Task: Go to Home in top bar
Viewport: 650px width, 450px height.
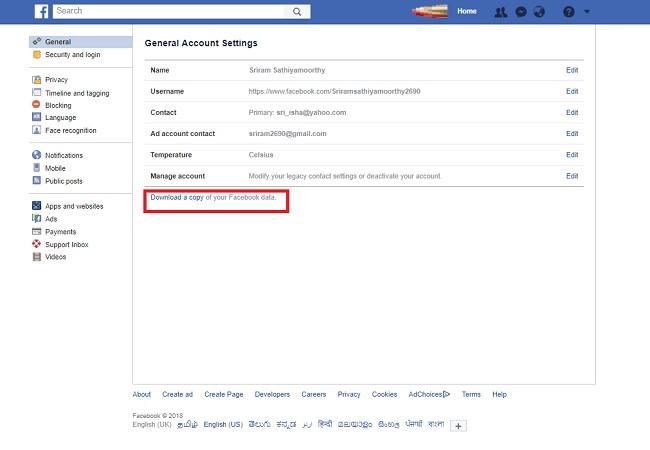Action: (466, 11)
